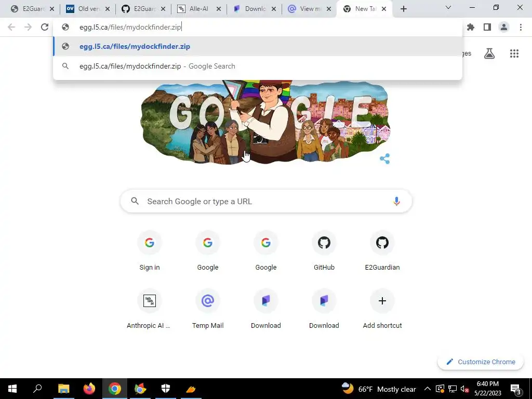
Task: Open the weather widget showing 66°F
Action: pyautogui.click(x=378, y=389)
